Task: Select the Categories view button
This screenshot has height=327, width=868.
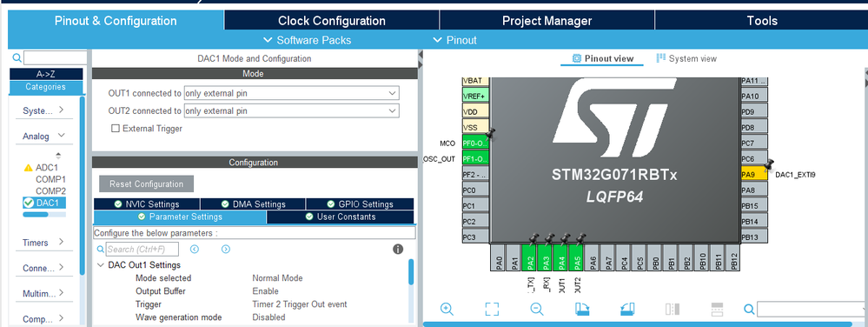Action: tap(46, 87)
